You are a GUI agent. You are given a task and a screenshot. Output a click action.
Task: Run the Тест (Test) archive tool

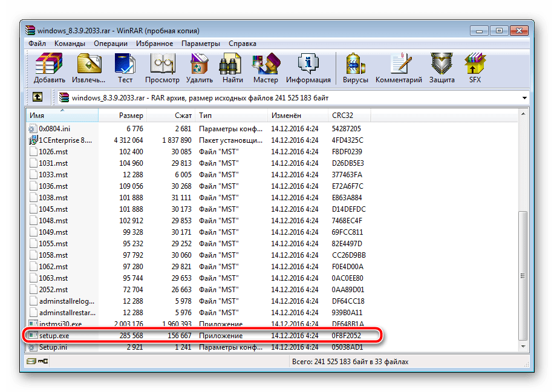click(x=125, y=68)
